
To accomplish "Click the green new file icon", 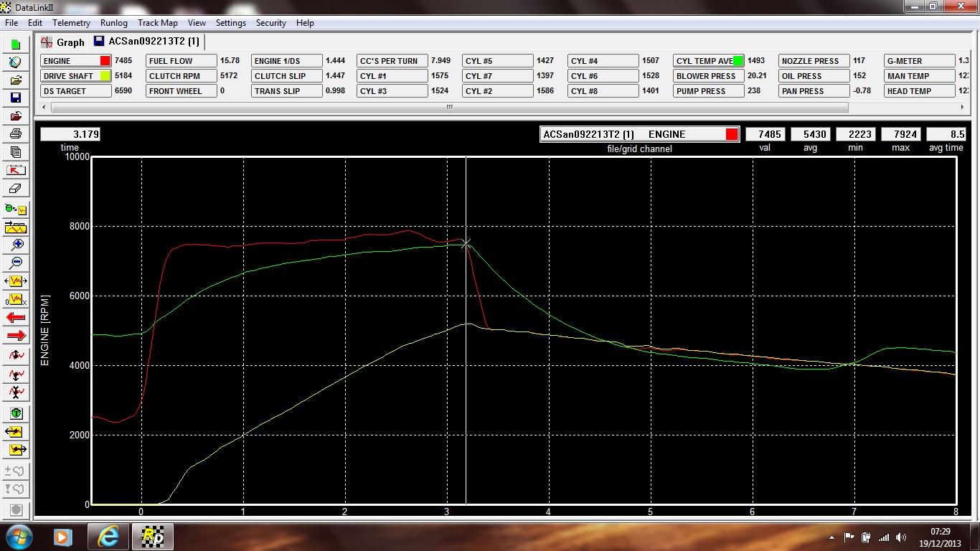I will [x=16, y=44].
